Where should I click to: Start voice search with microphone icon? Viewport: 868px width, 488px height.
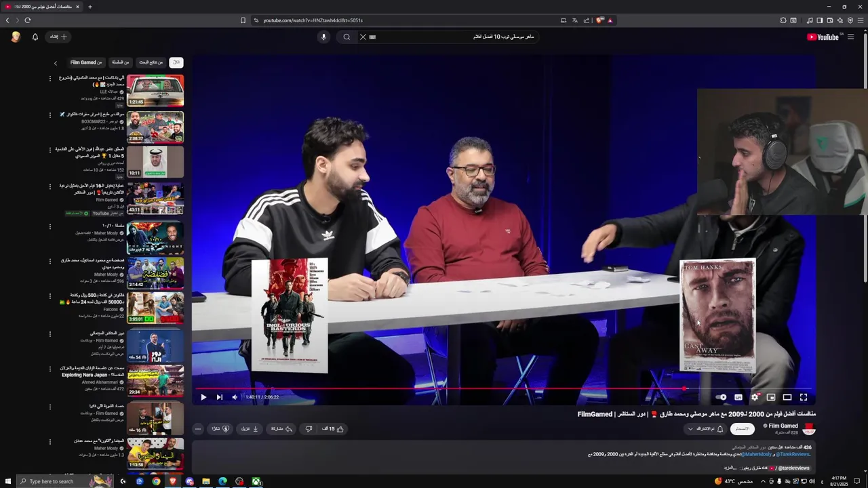323,37
